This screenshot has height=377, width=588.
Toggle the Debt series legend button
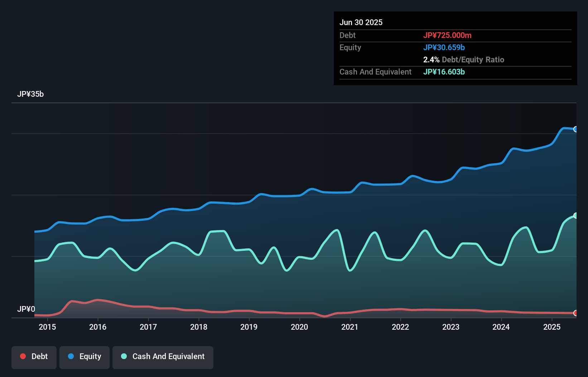coord(34,357)
